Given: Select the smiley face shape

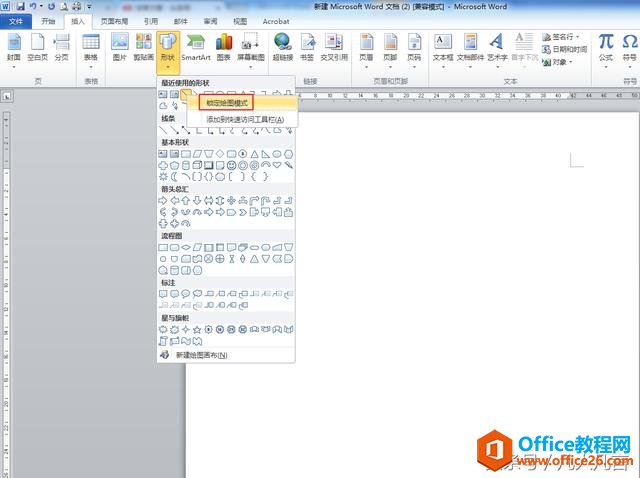Looking at the screenshot, I should 231,165.
